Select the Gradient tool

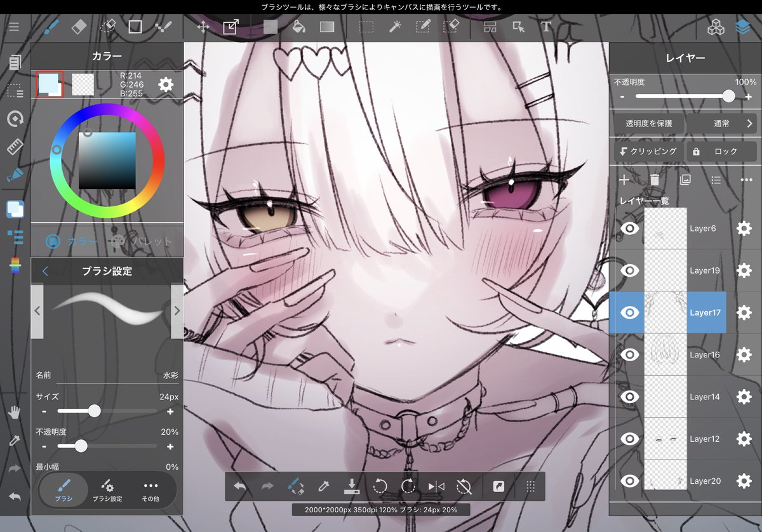pos(326,27)
